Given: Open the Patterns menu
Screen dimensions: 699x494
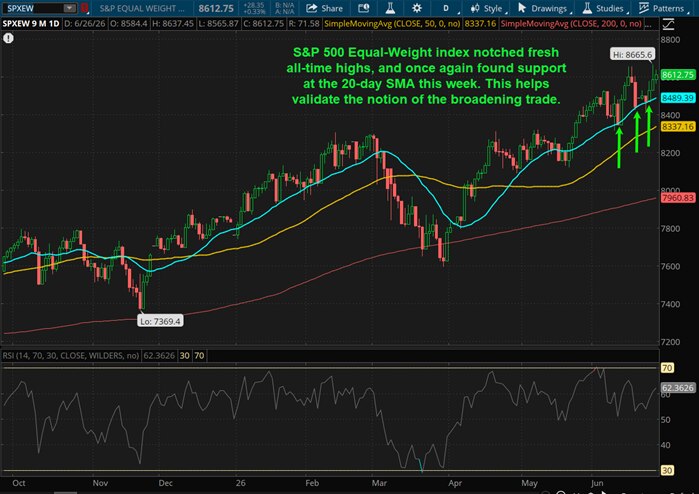Looking at the screenshot, I should pos(662,8).
